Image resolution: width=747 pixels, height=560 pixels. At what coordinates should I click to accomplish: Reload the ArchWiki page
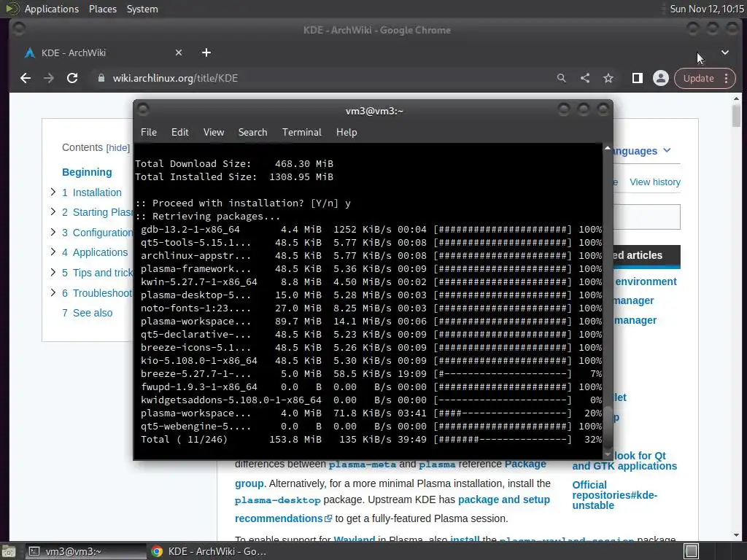pyautogui.click(x=72, y=78)
